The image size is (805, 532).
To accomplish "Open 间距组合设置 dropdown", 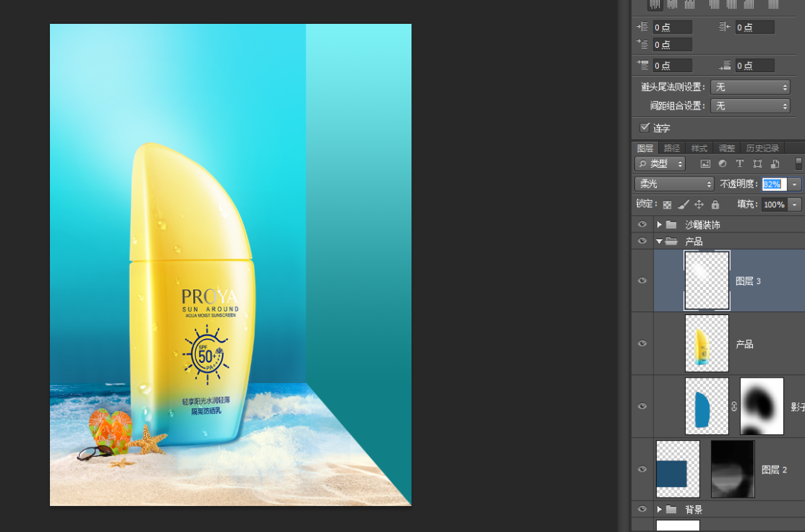I will 750,107.
